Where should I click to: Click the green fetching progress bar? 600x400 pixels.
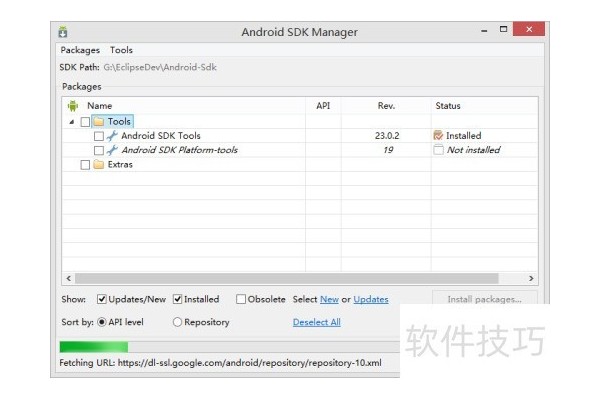(x=94, y=347)
